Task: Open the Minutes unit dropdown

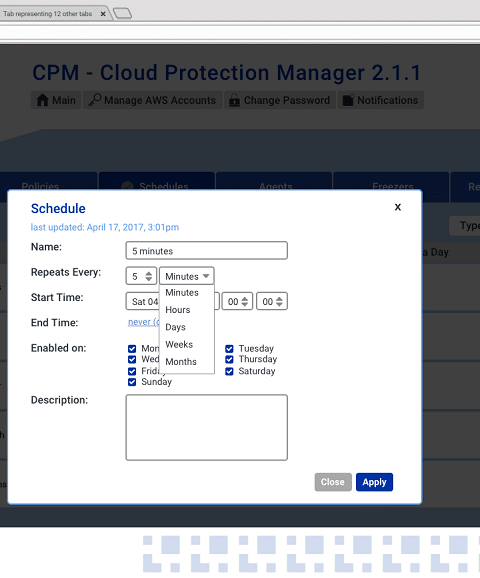Action: coord(187,276)
